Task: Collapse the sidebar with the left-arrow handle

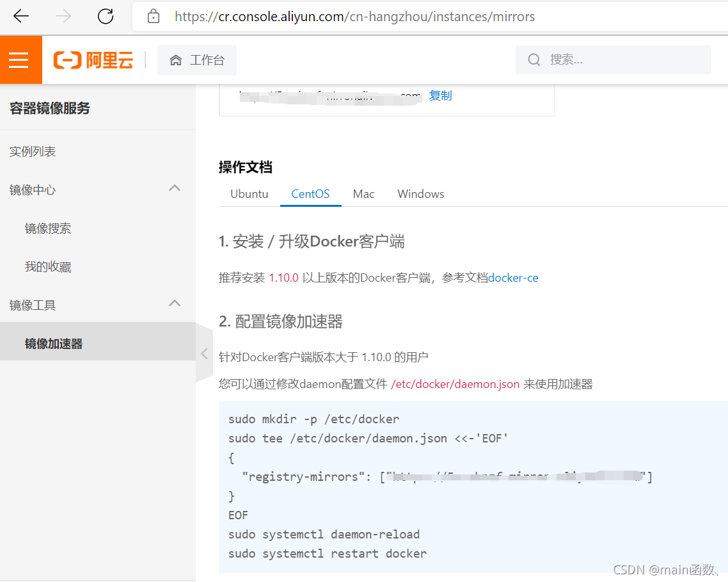Action: coord(204,353)
